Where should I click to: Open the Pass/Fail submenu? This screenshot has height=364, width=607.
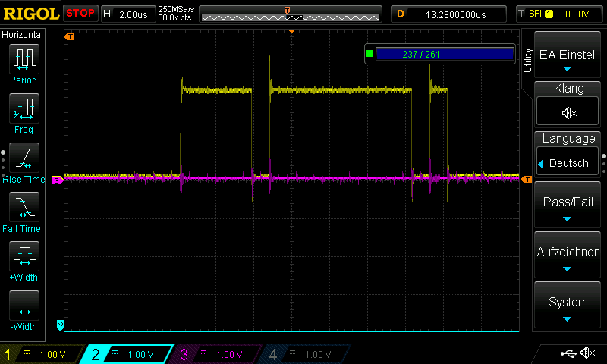(568, 206)
